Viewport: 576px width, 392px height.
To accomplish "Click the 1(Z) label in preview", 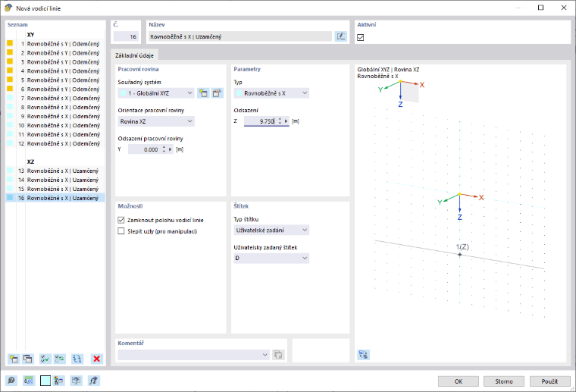I will pos(462,247).
